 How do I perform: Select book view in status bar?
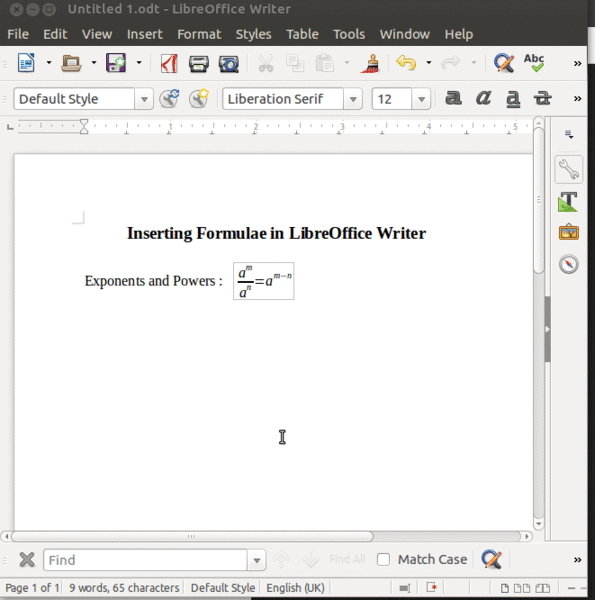coord(543,588)
